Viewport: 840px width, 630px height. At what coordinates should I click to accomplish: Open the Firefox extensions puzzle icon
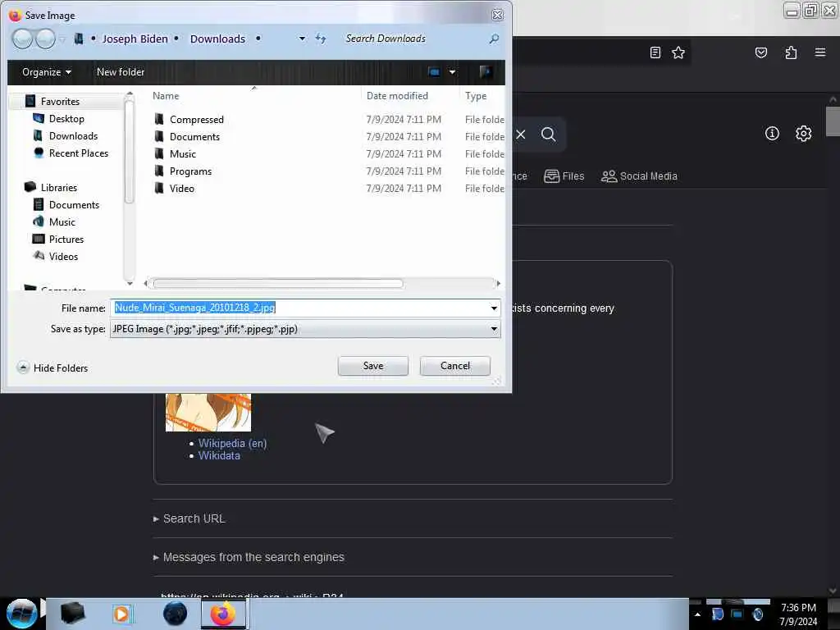[x=791, y=52]
